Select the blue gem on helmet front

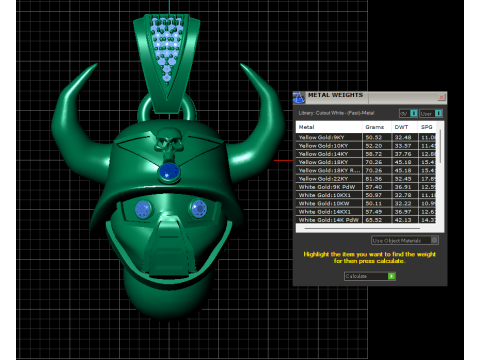point(169,172)
